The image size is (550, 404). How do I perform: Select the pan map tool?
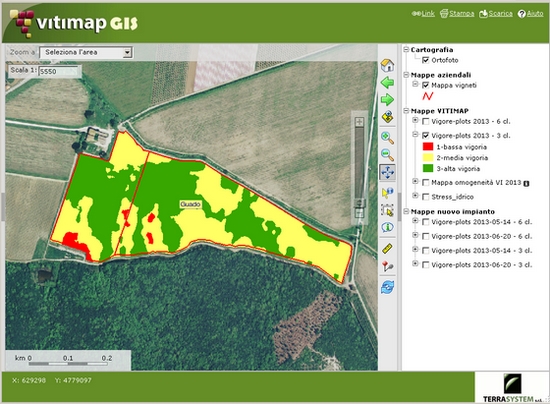(387, 172)
